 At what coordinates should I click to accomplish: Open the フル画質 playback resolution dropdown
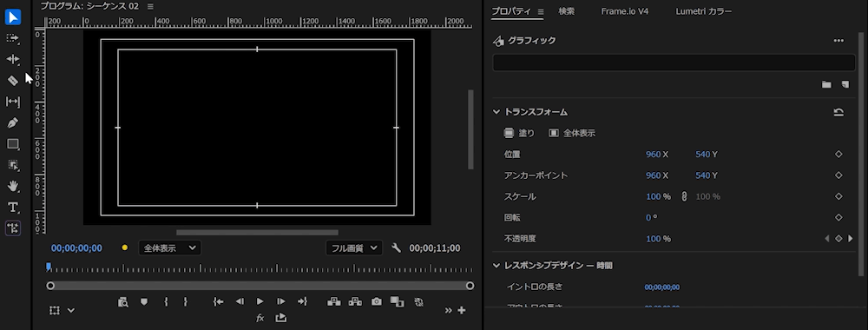[354, 248]
